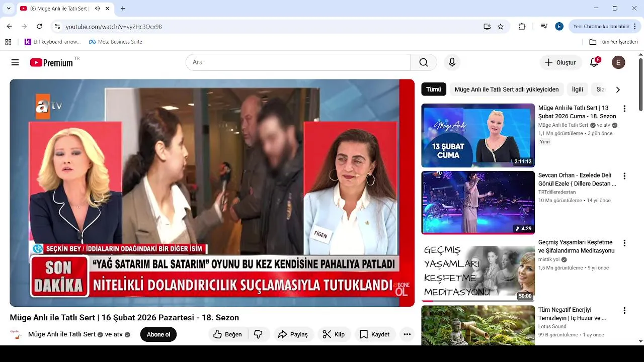Open 13 Şubat Cuma video thumbnail
The image size is (644, 362).
click(478, 135)
